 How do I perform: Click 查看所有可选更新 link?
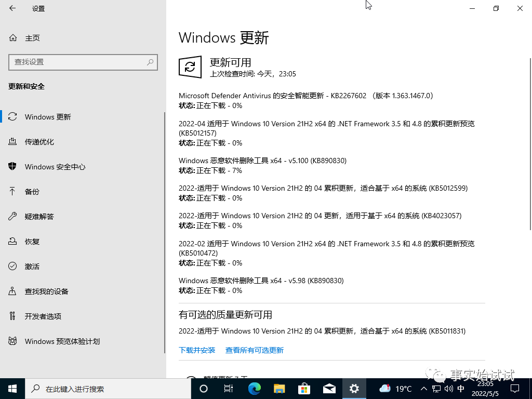coord(255,350)
